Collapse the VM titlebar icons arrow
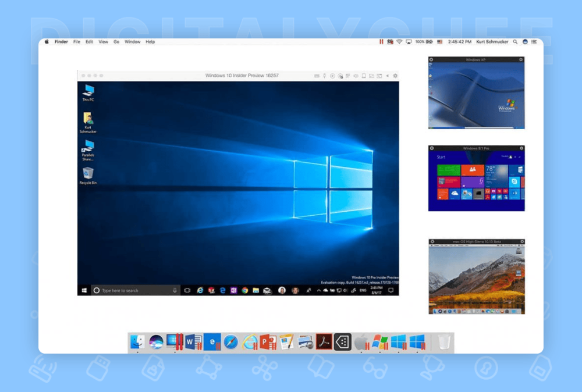The height and width of the screenshot is (392, 582). click(x=387, y=76)
